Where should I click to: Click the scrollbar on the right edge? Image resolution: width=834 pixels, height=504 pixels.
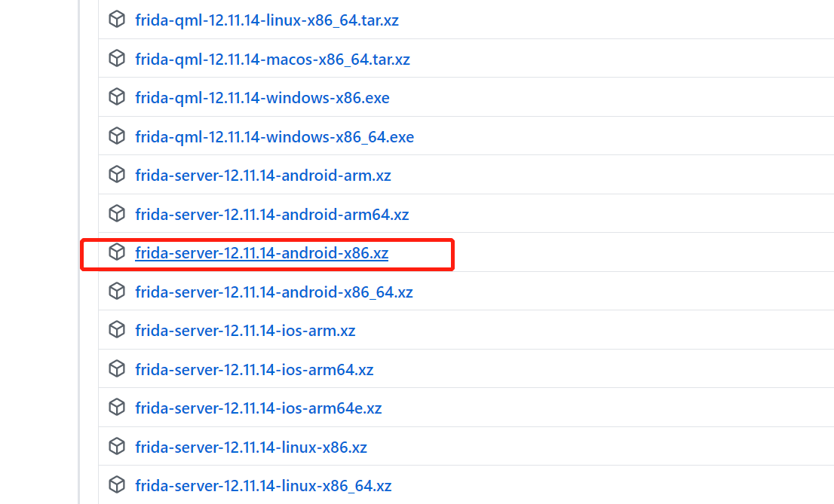[830, 252]
